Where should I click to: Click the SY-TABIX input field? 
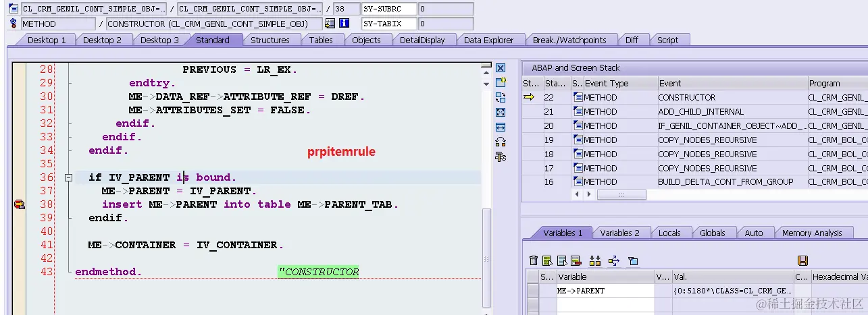(x=389, y=24)
